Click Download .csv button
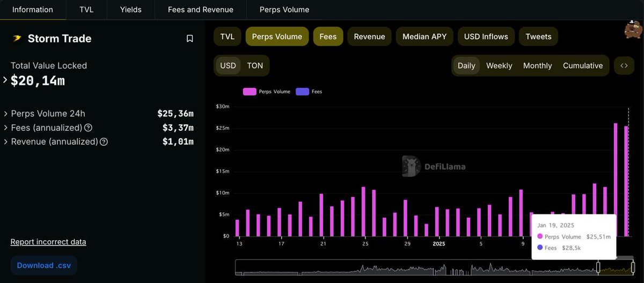Viewport: 644px width, 283px height. pos(44,265)
